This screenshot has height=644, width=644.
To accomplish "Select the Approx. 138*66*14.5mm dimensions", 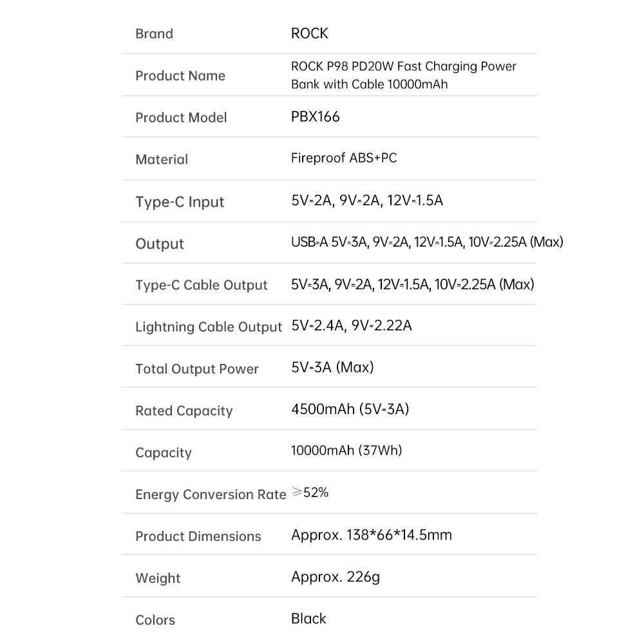I will click(x=372, y=535).
